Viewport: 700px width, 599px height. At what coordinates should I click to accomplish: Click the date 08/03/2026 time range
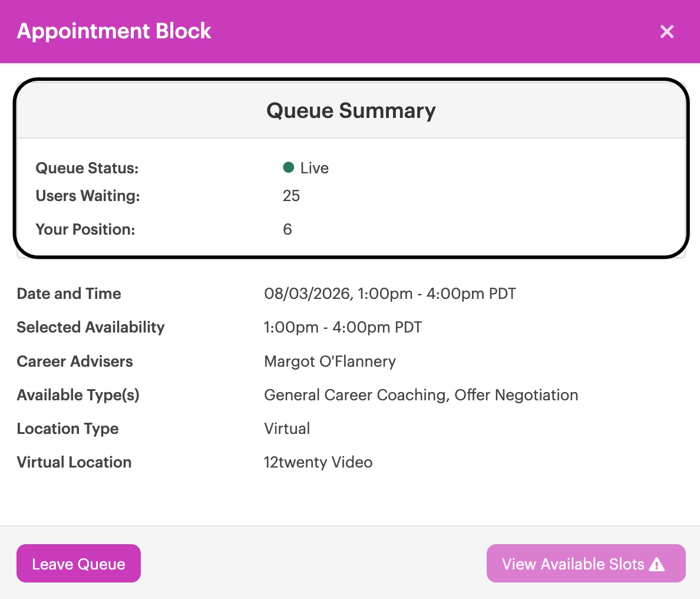389,294
